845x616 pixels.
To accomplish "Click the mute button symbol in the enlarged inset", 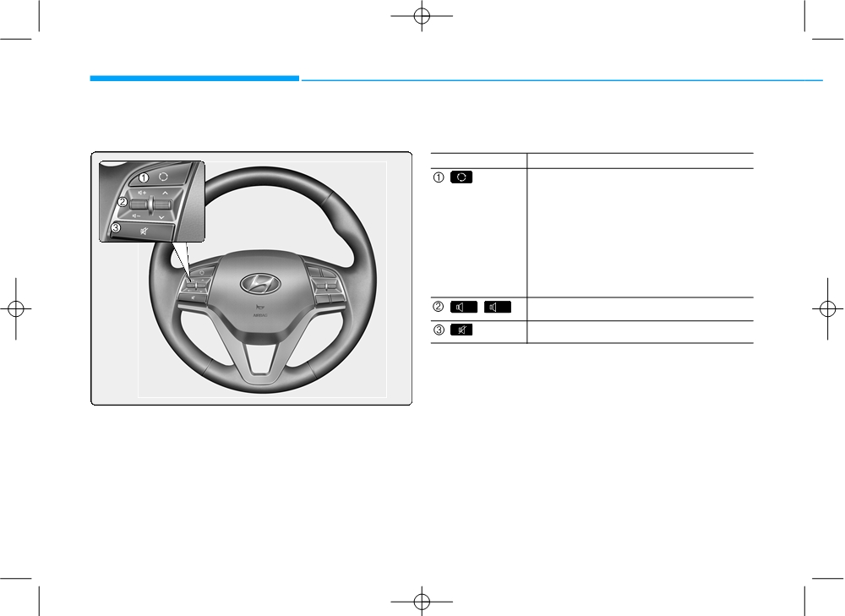I will click(144, 232).
